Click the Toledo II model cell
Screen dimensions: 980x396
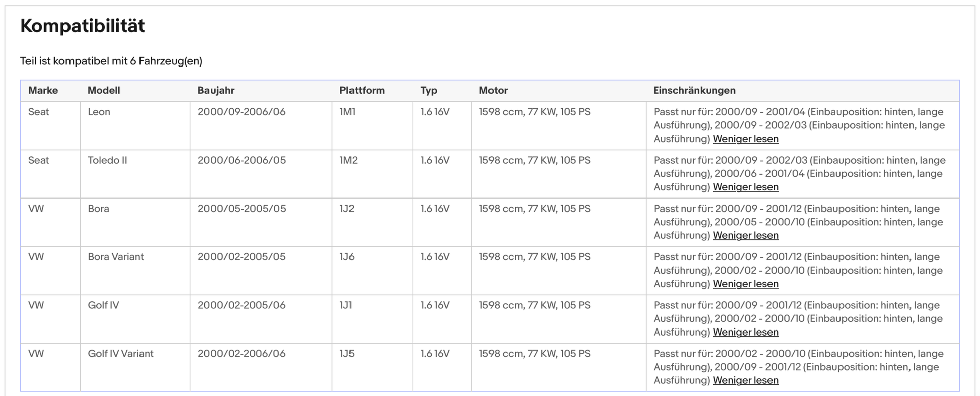click(107, 160)
